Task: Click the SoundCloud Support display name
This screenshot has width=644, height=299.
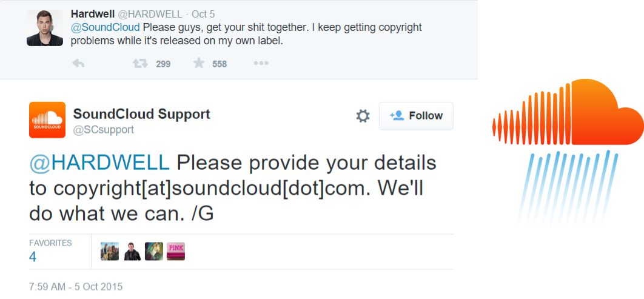Action: coord(141,113)
